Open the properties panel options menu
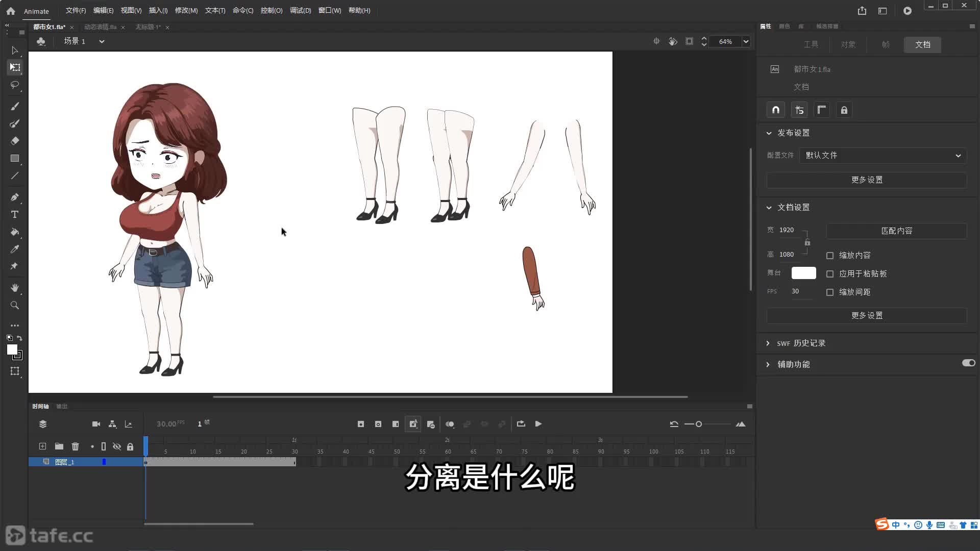This screenshot has height=551, width=980. pos(972,27)
